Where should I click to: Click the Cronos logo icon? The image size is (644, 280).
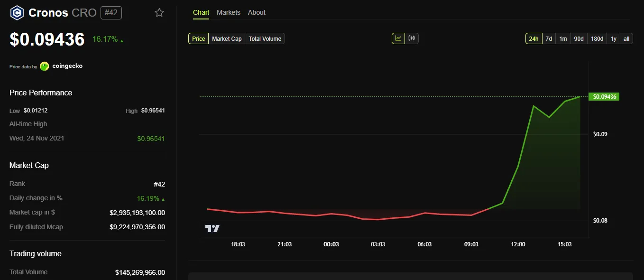coord(17,13)
